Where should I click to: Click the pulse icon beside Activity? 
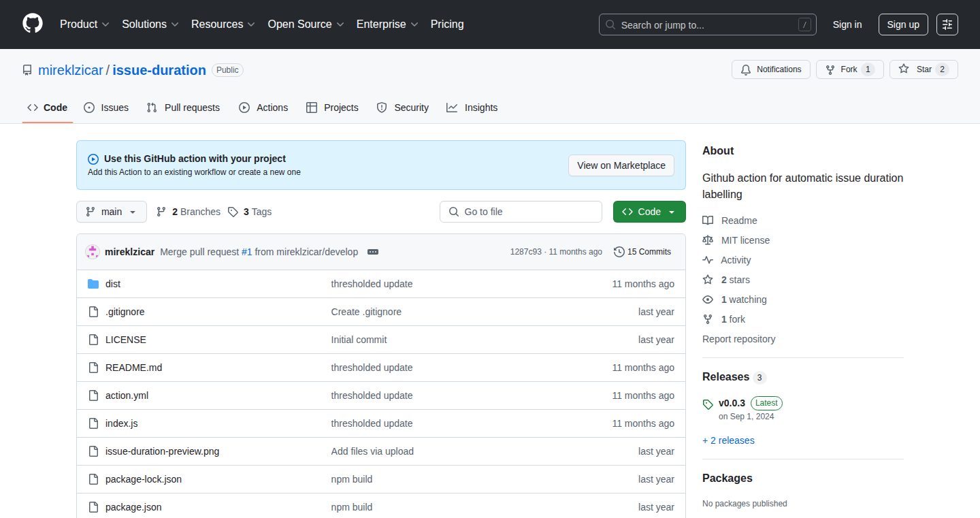(x=708, y=260)
